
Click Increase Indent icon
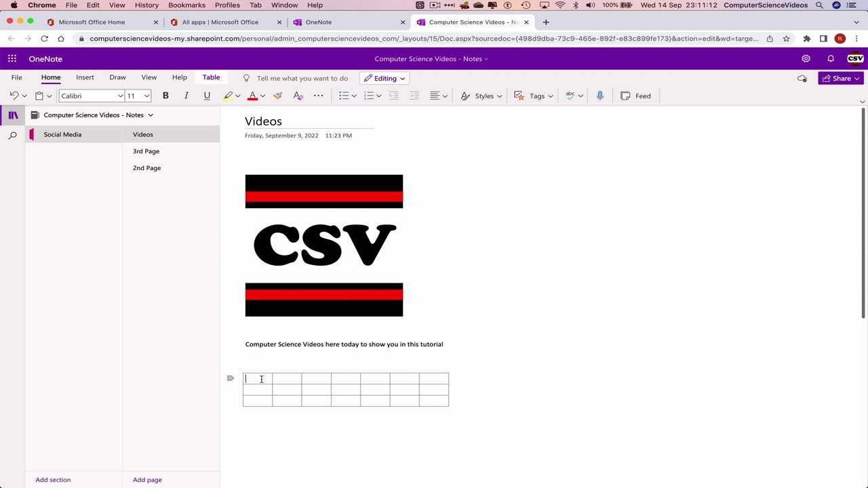click(x=414, y=96)
